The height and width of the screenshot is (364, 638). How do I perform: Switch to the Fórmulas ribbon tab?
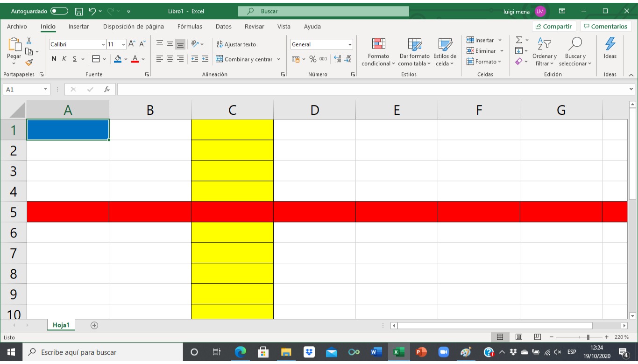tap(190, 27)
